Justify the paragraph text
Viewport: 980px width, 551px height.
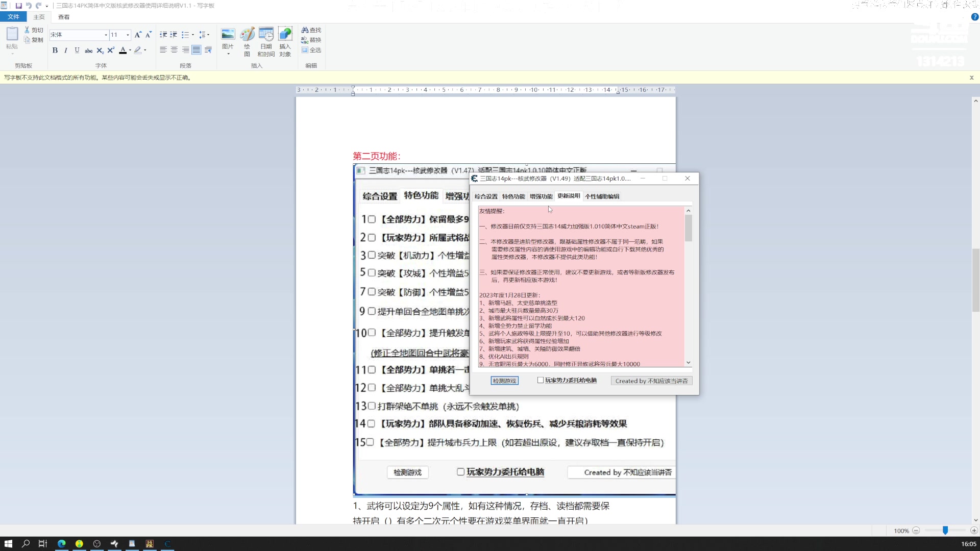click(x=196, y=50)
